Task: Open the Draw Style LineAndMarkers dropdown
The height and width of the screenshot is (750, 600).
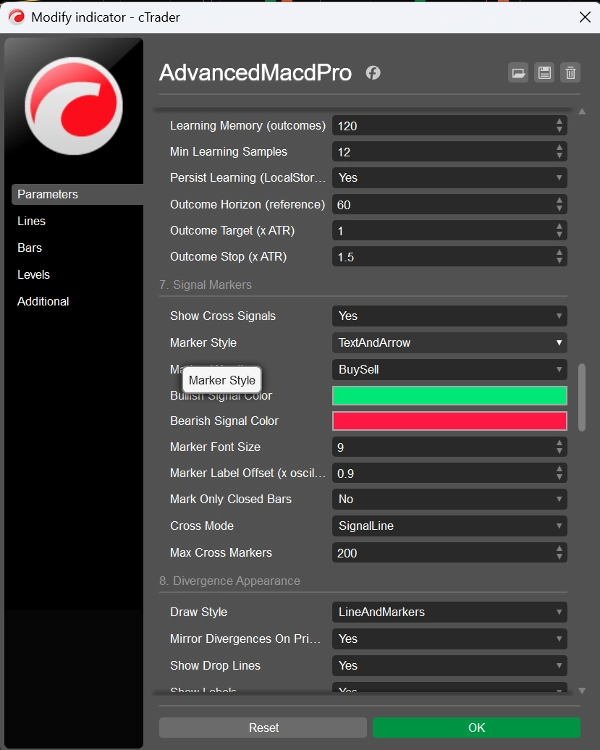Action: click(449, 612)
